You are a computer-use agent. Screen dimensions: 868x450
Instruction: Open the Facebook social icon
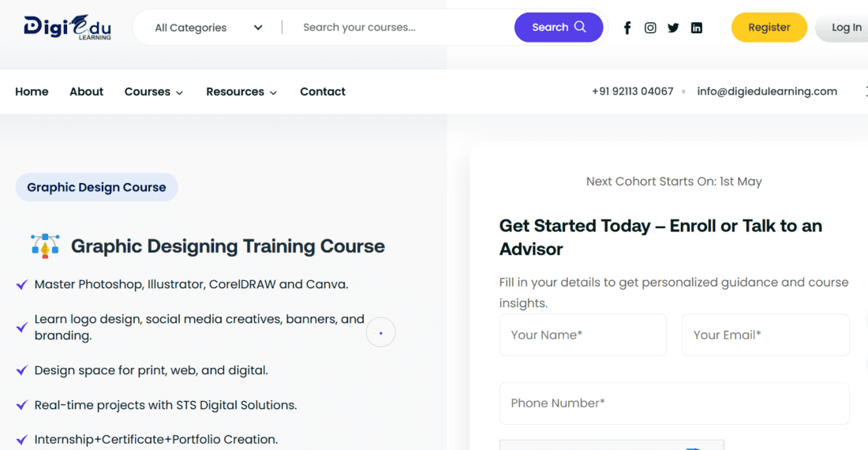[627, 28]
